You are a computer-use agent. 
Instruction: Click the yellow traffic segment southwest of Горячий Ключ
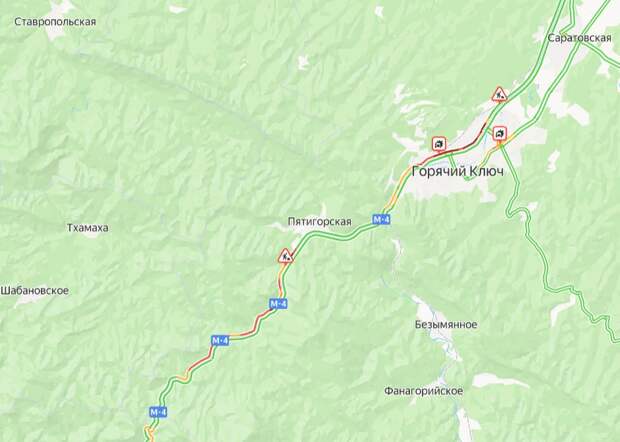tap(397, 190)
